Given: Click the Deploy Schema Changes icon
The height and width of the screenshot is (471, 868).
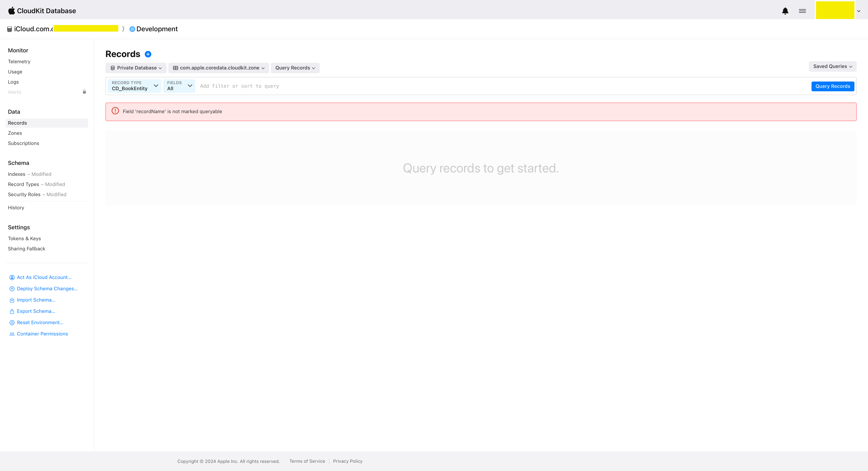Looking at the screenshot, I should [x=12, y=289].
